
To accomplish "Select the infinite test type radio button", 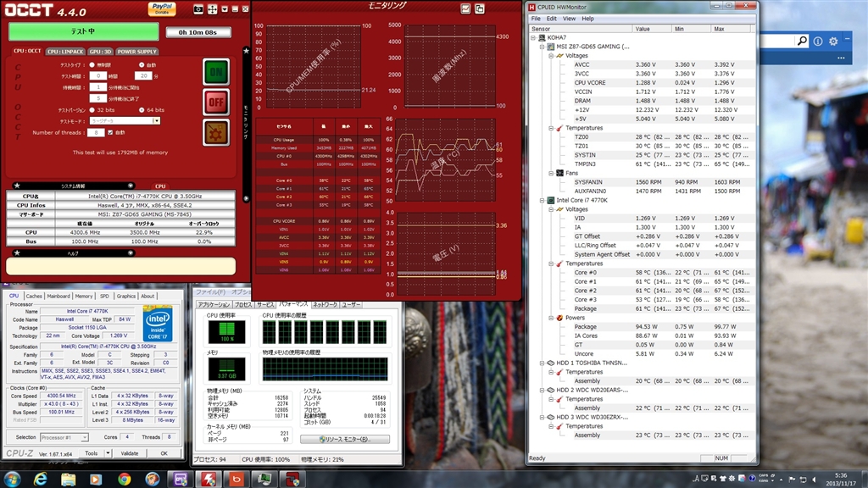I will click(92, 64).
